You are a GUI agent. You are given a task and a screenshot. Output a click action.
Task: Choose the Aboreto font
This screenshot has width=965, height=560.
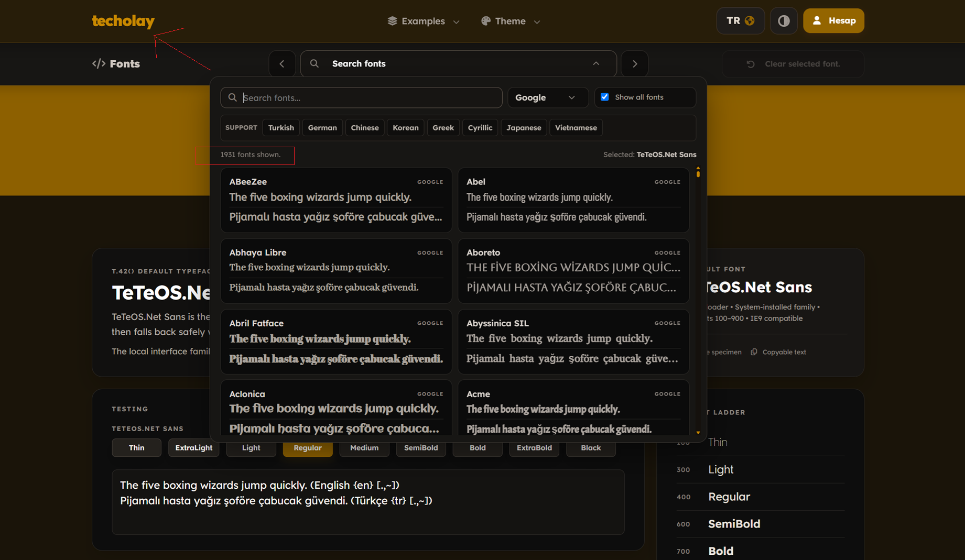573,271
